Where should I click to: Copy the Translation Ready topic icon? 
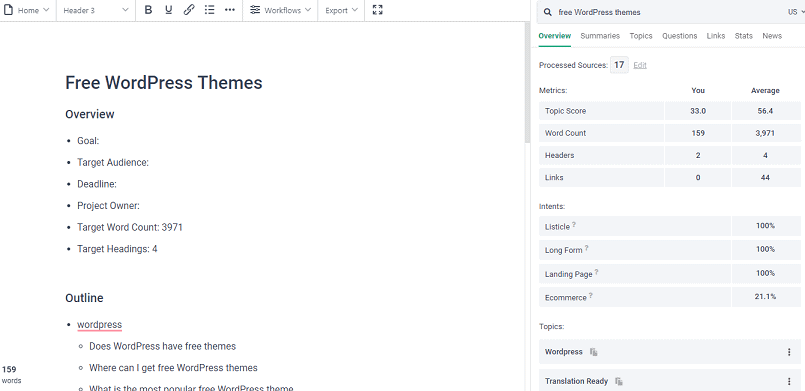619,381
